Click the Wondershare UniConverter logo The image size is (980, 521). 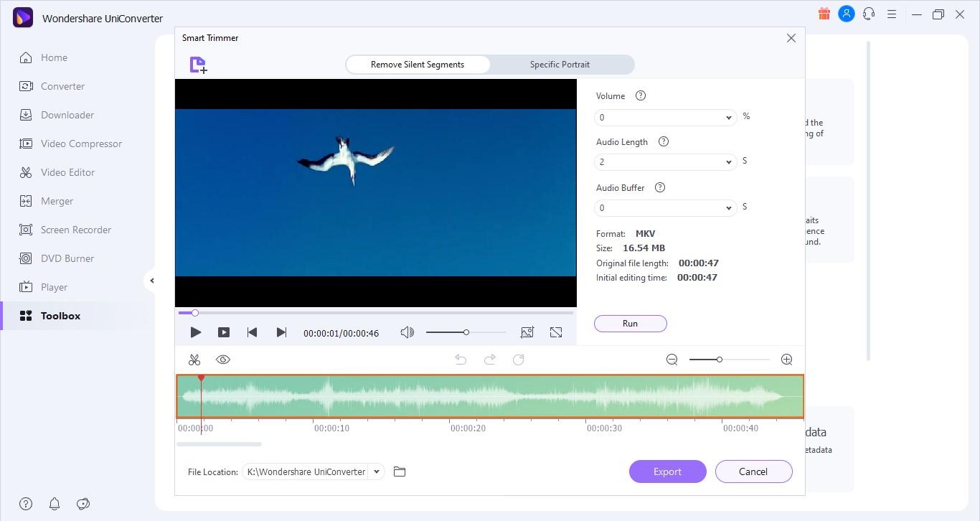[23, 17]
